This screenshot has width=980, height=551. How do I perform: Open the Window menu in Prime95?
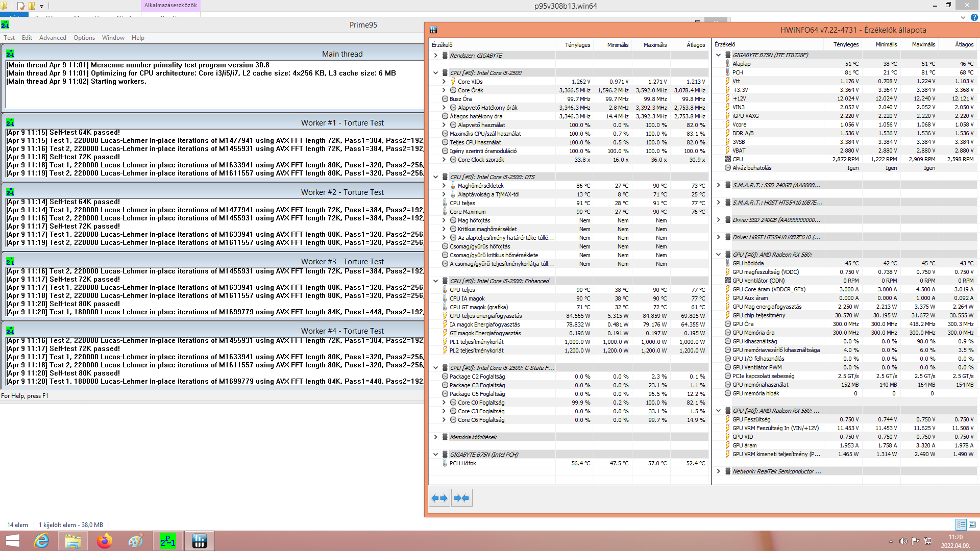tap(113, 38)
